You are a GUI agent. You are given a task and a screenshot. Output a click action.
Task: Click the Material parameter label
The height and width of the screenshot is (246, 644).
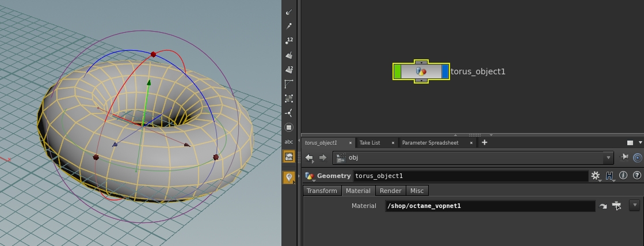click(x=364, y=206)
